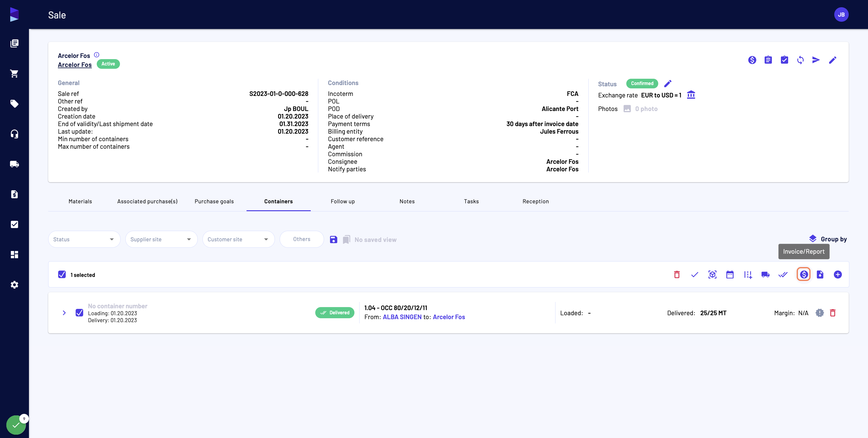Open the shopping cart sidebar icon
Viewport: 868px width, 438px height.
14,74
